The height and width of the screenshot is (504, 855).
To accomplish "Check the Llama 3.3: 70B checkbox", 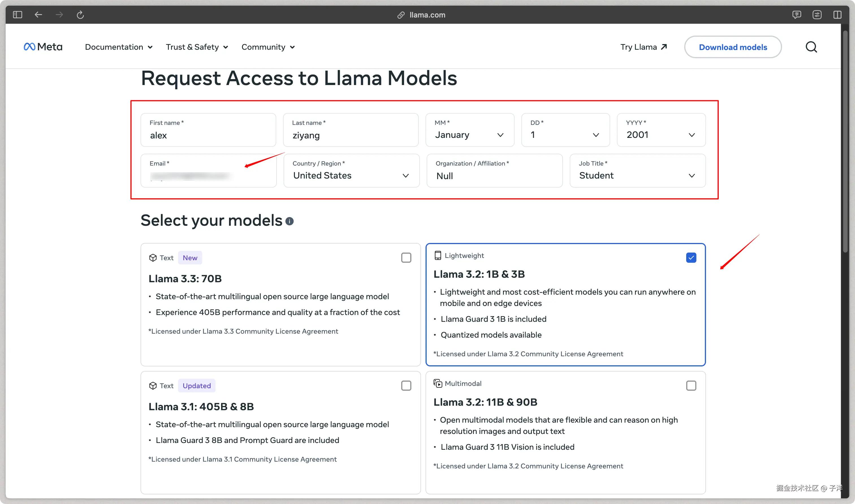I will point(406,258).
